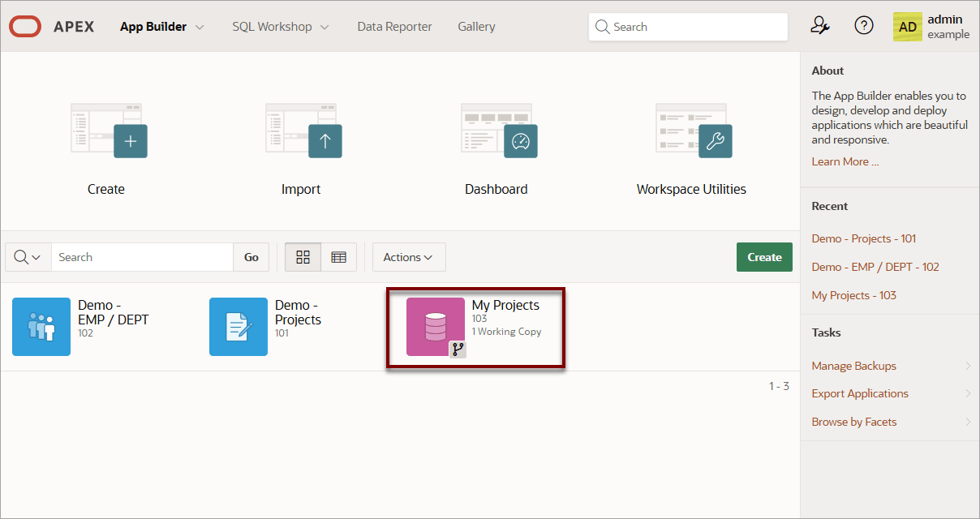
Task: Click the Demo - EMP / DEPT app icon
Action: 41,327
